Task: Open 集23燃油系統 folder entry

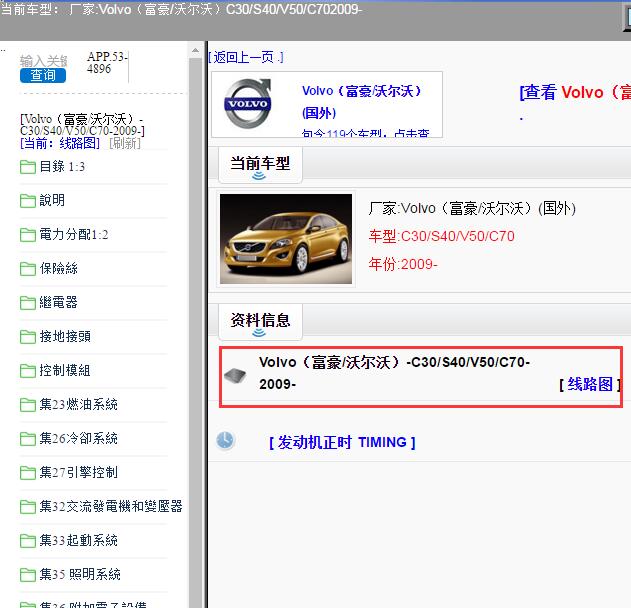Action: pyautogui.click(x=78, y=404)
